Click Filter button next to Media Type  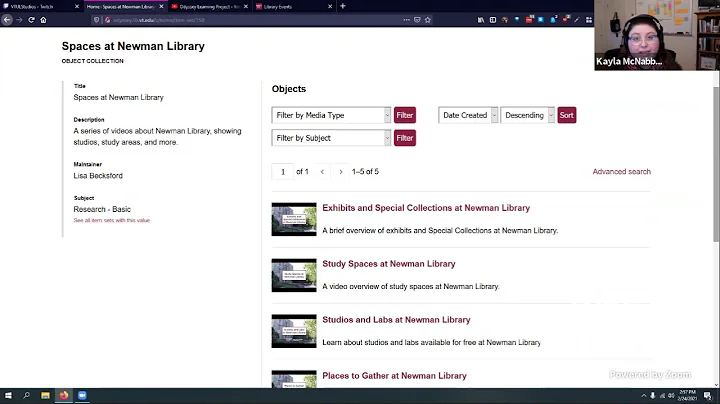(405, 115)
